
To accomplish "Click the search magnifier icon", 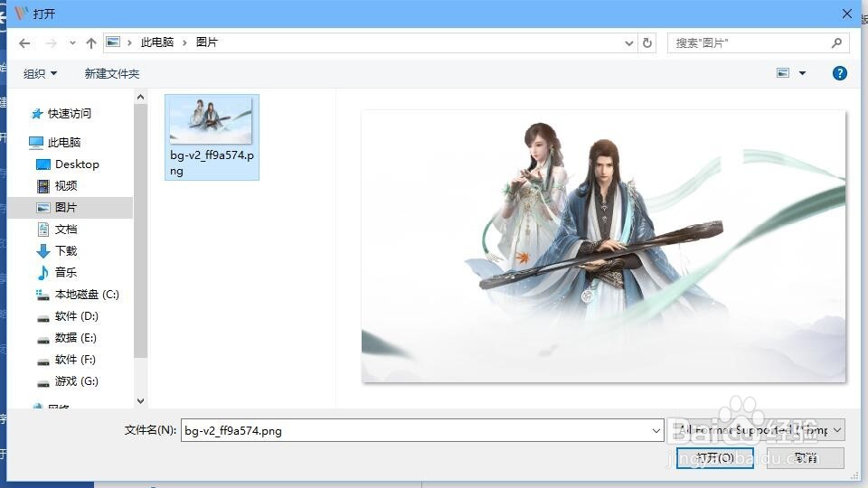I will click(836, 42).
